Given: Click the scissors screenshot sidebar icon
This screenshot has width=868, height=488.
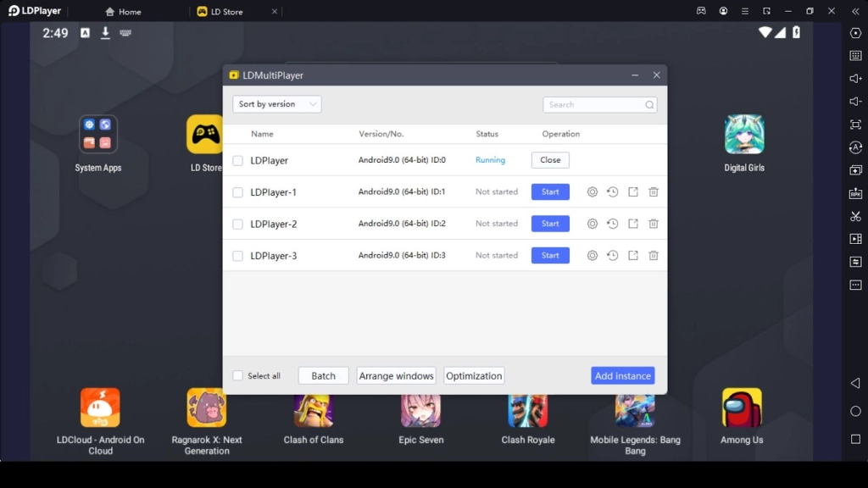Looking at the screenshot, I should [x=855, y=216].
